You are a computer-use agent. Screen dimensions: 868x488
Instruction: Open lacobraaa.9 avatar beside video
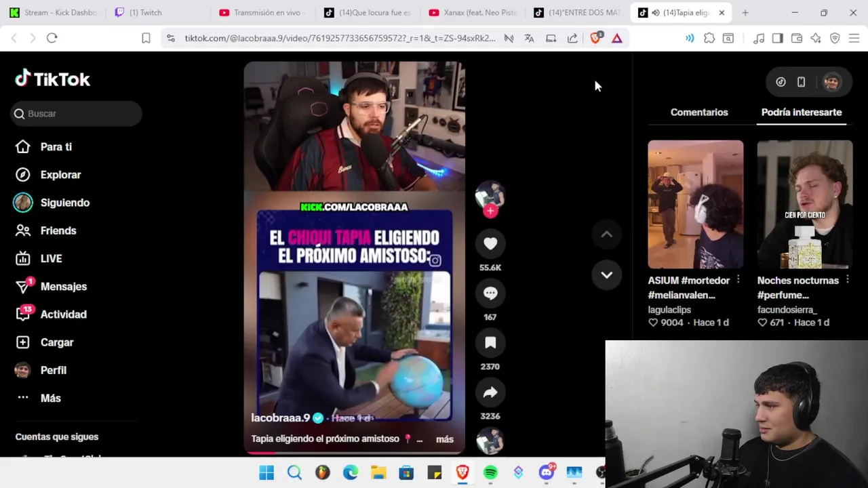[490, 195]
